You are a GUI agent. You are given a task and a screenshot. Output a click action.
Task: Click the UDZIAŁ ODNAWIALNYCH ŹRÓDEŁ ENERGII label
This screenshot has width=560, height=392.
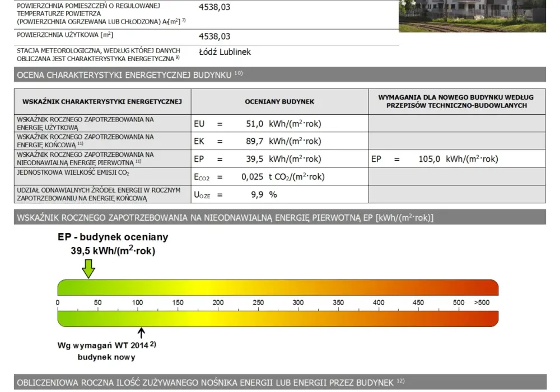click(99, 194)
